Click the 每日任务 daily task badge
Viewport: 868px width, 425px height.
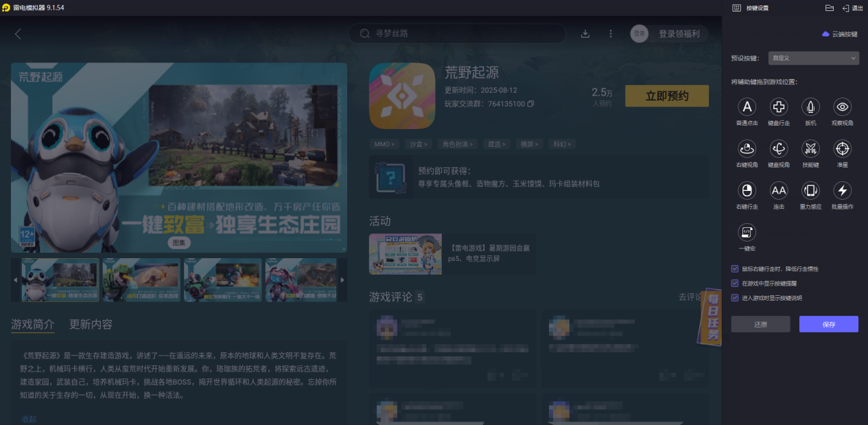coord(710,317)
